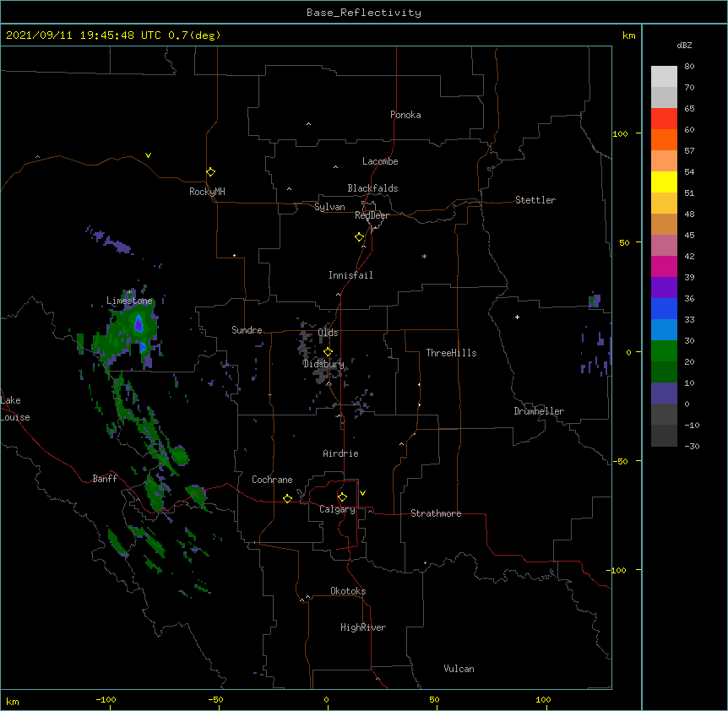Pick the yellow 54-51 dBZ legend band
This screenshot has width=728, height=711.
pos(664,182)
